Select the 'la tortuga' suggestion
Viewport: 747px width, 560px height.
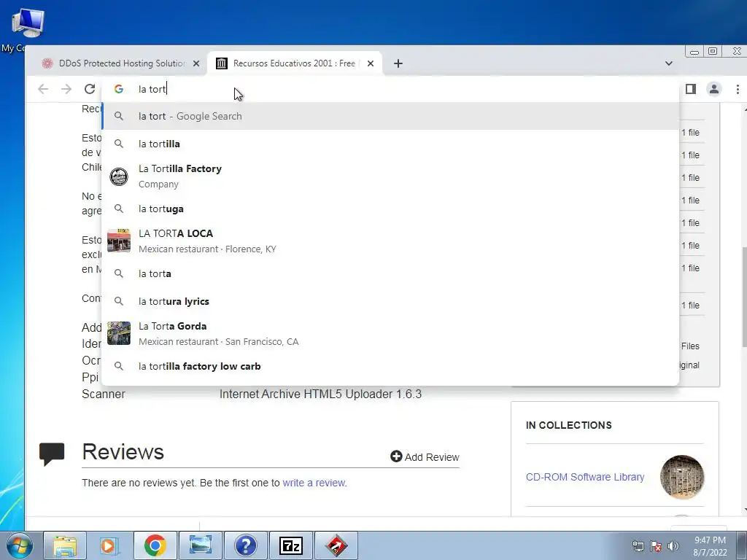click(390, 209)
